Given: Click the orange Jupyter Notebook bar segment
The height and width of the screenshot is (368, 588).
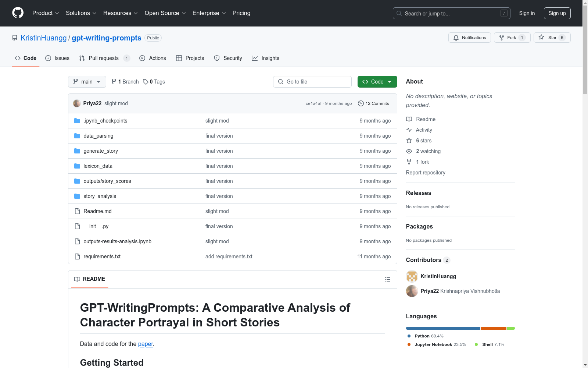Looking at the screenshot, I should [x=494, y=328].
